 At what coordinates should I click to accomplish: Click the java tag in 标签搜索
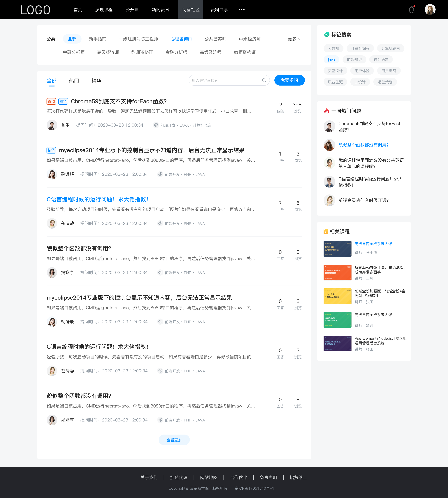pos(331,59)
